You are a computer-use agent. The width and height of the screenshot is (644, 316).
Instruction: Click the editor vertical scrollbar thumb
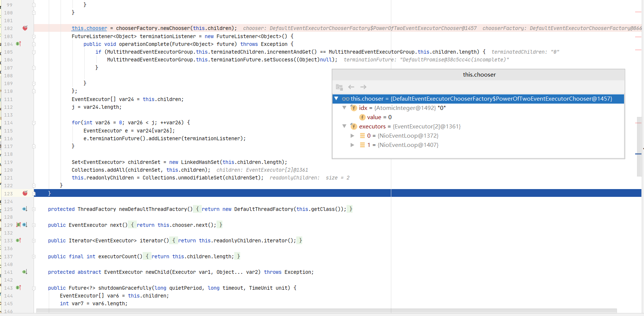click(639, 146)
